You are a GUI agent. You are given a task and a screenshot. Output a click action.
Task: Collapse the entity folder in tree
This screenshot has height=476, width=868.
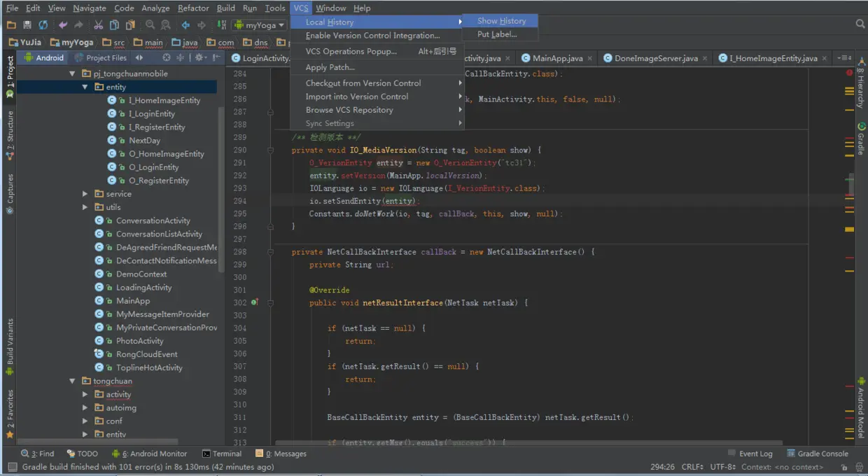(x=85, y=87)
